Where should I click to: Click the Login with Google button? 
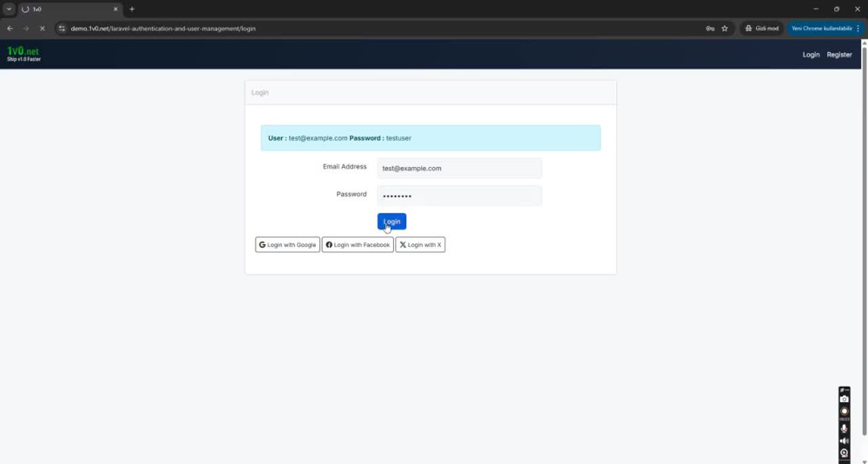pos(287,244)
